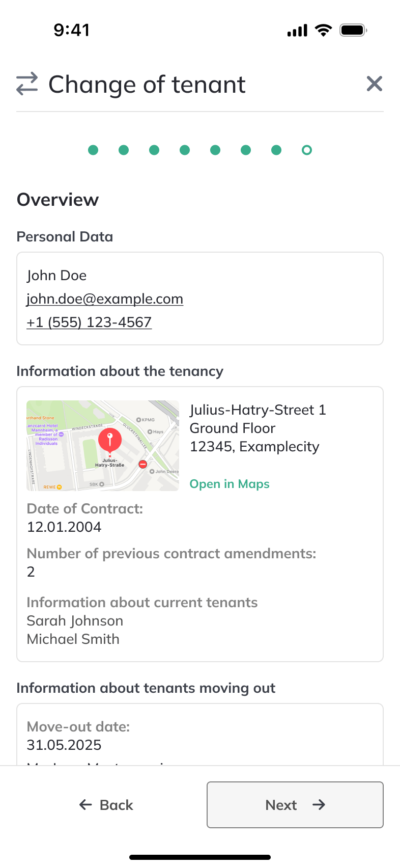
Task: Click the left arrow icon beside Back
Action: click(x=85, y=805)
